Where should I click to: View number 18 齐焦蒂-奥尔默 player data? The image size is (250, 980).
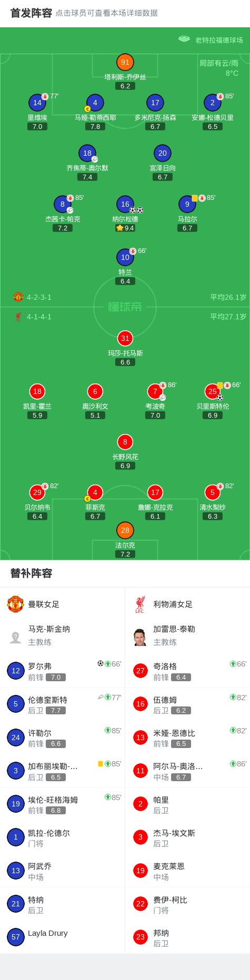tap(87, 153)
